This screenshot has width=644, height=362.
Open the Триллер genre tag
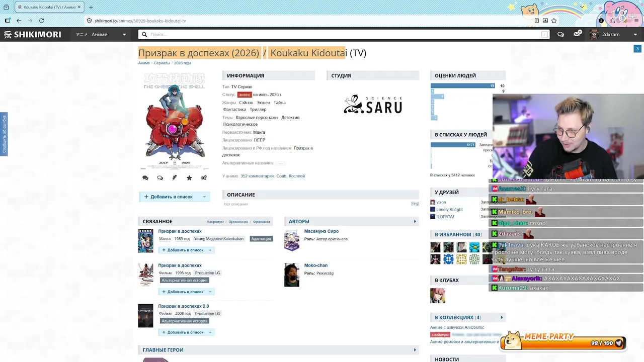258,110
